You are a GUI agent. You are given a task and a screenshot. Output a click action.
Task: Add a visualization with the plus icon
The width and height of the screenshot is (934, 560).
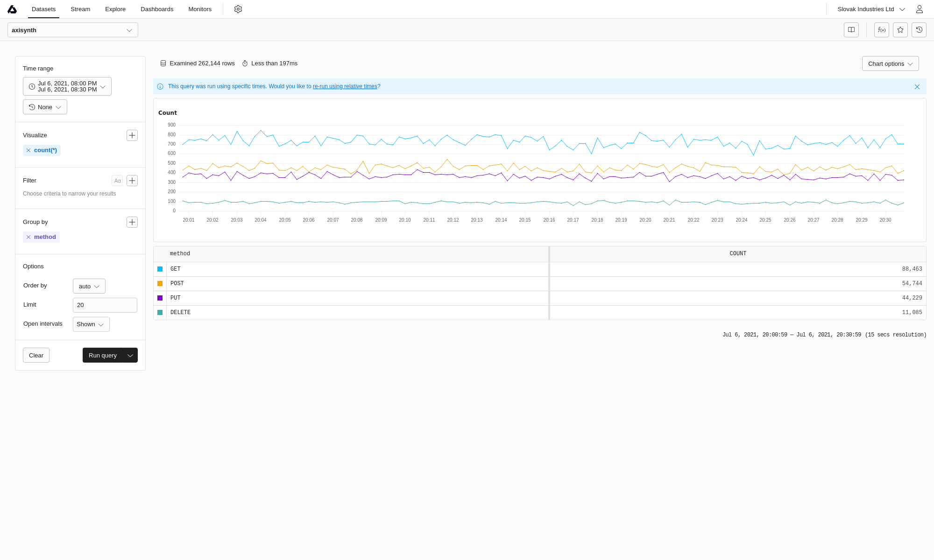tap(132, 135)
